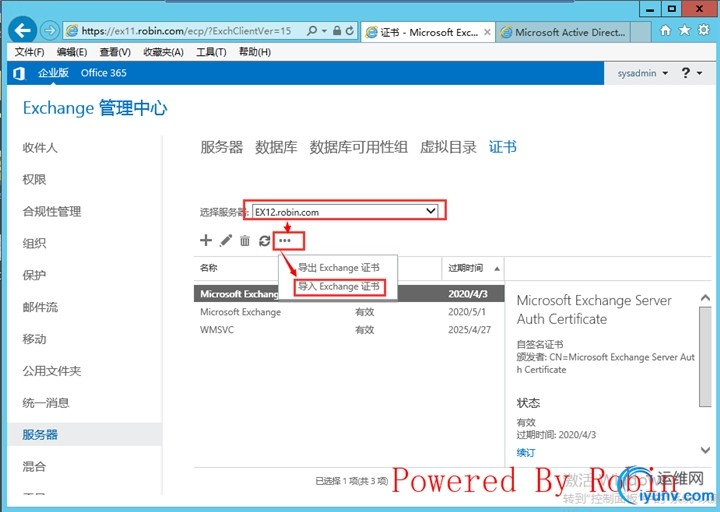Switch to the 数据库可用性组 tab
This screenshot has width=720, height=512.
(x=359, y=147)
